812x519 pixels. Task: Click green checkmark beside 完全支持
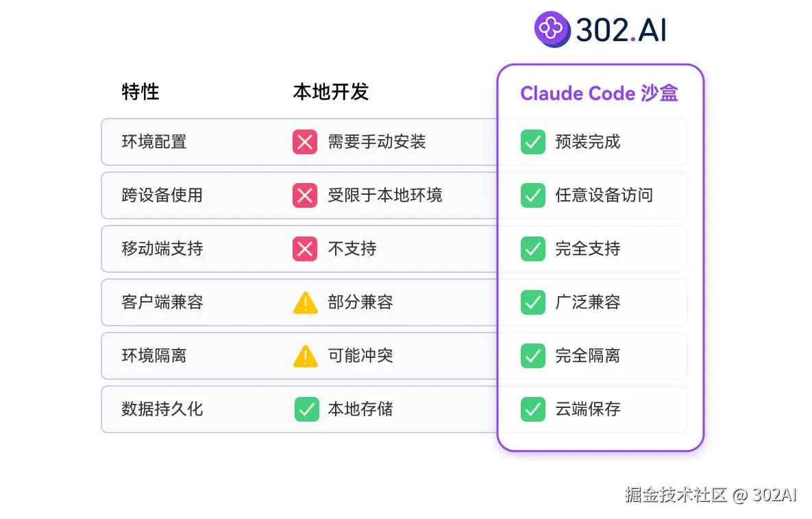(532, 249)
